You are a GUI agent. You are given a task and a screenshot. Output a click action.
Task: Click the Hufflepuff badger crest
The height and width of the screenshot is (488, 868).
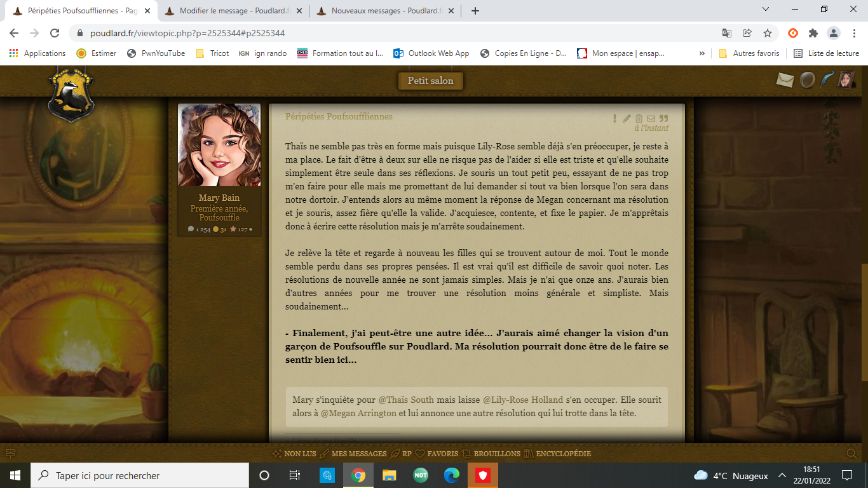[71, 94]
